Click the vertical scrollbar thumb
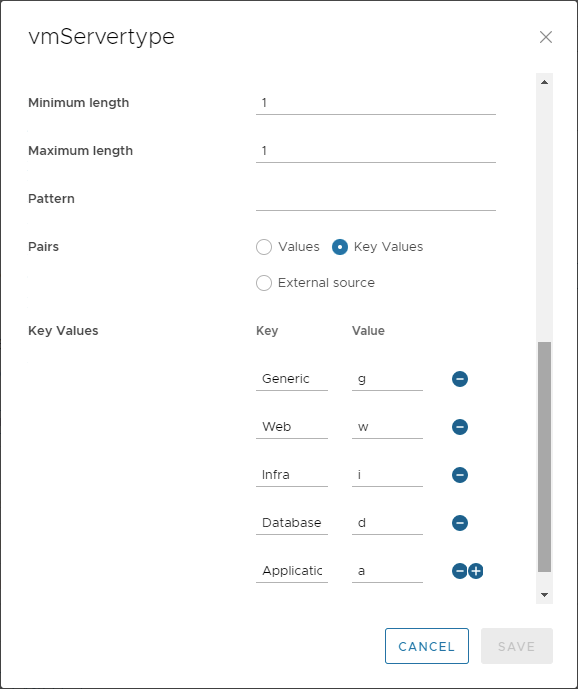This screenshot has width=578, height=689. (x=544, y=457)
